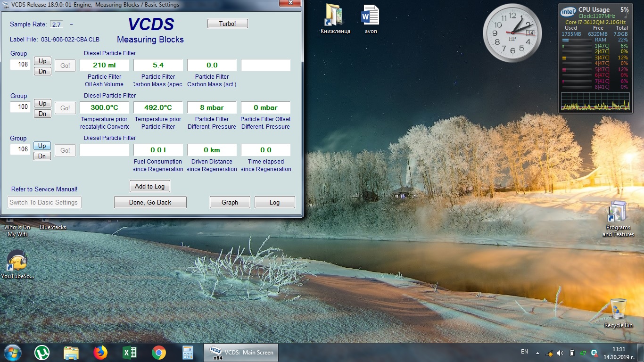Open Programs and Features shortcut
644x362 pixels.
pyautogui.click(x=618, y=218)
